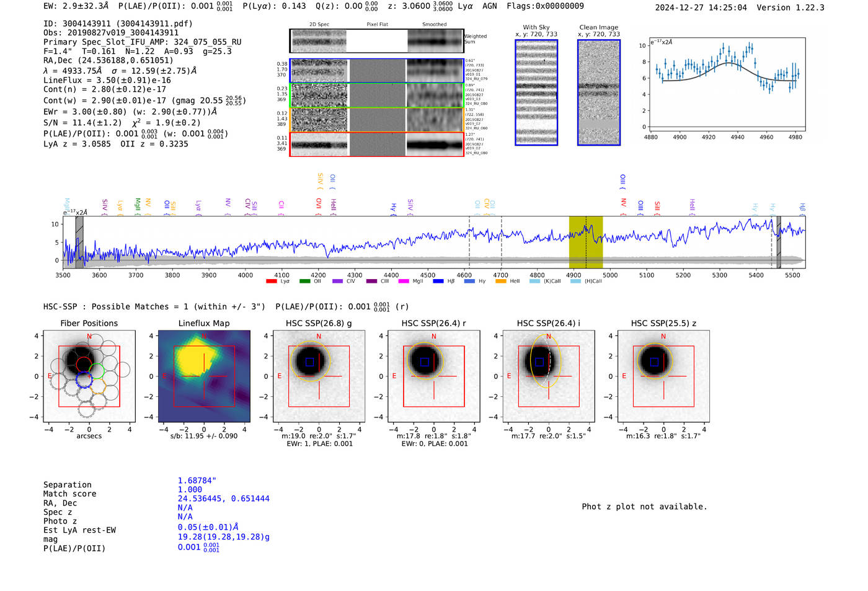Screen dimensions: 868x591
Task: Click the hatched grey region near 3550
Action: [x=79, y=242]
